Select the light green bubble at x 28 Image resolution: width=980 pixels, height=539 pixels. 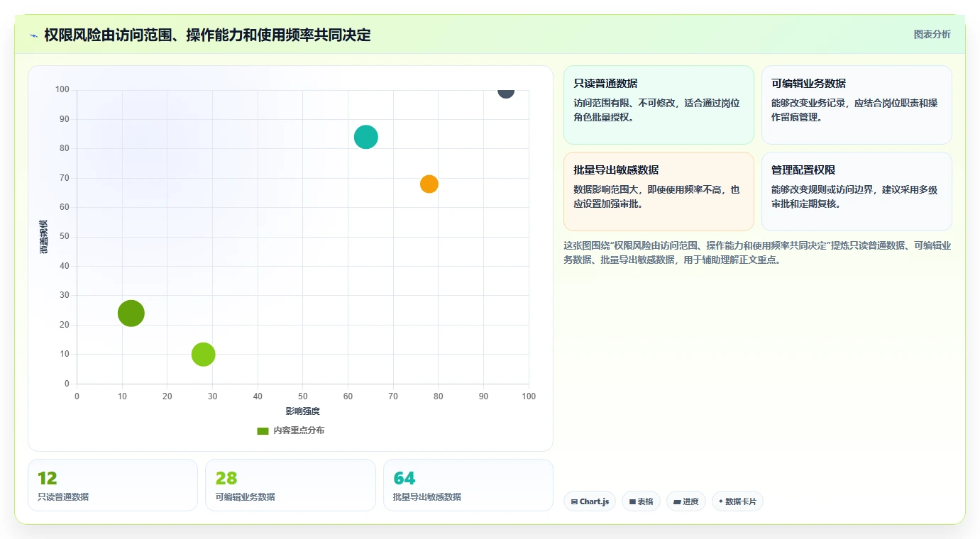pyautogui.click(x=204, y=354)
